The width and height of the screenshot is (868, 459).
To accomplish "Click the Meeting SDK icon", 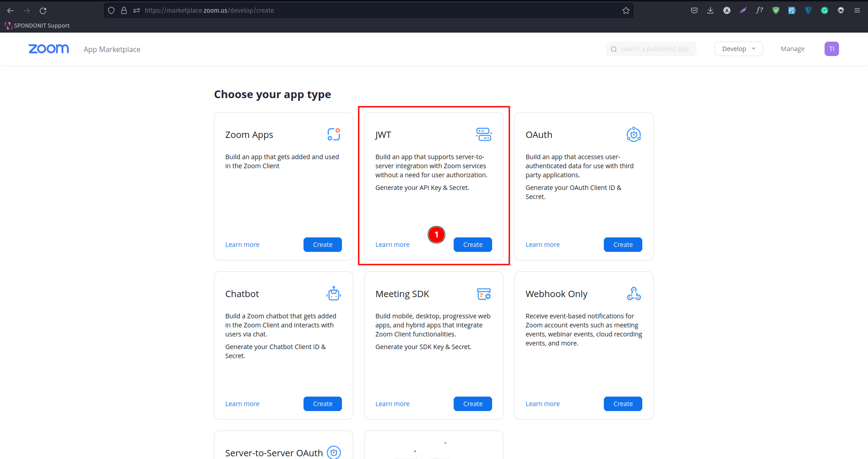I will click(484, 294).
